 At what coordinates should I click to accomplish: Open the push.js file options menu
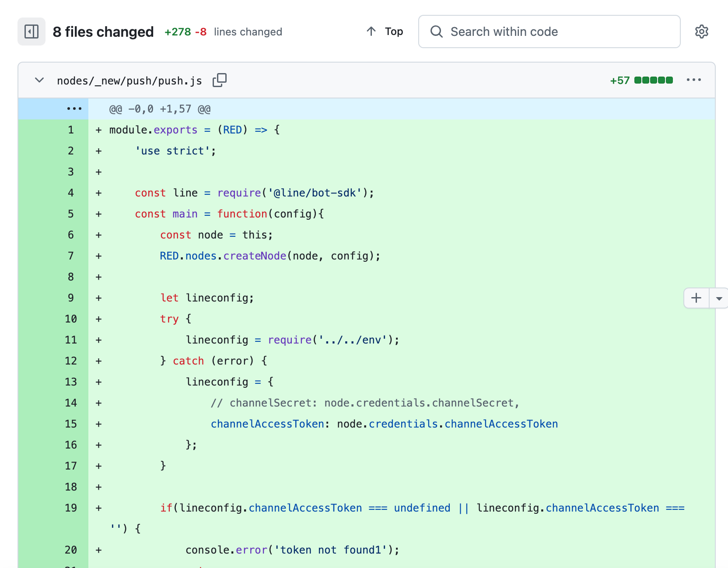(694, 80)
